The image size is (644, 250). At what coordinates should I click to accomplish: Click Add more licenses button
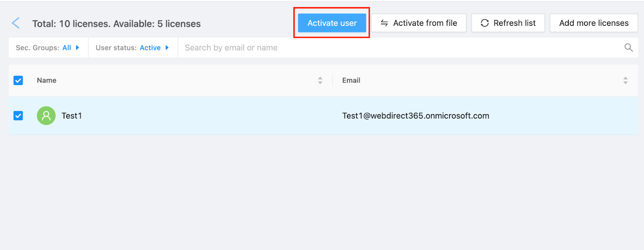pos(594,23)
